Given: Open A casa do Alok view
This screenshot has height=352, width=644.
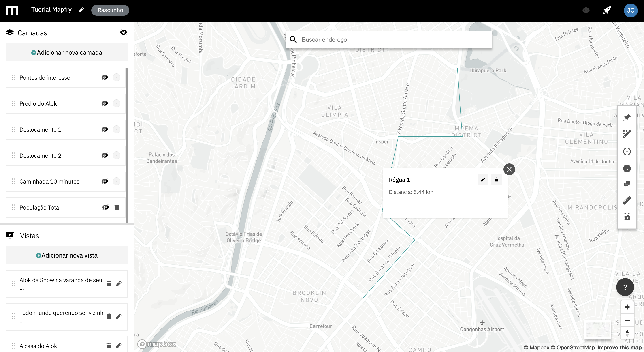Looking at the screenshot, I should [x=38, y=346].
